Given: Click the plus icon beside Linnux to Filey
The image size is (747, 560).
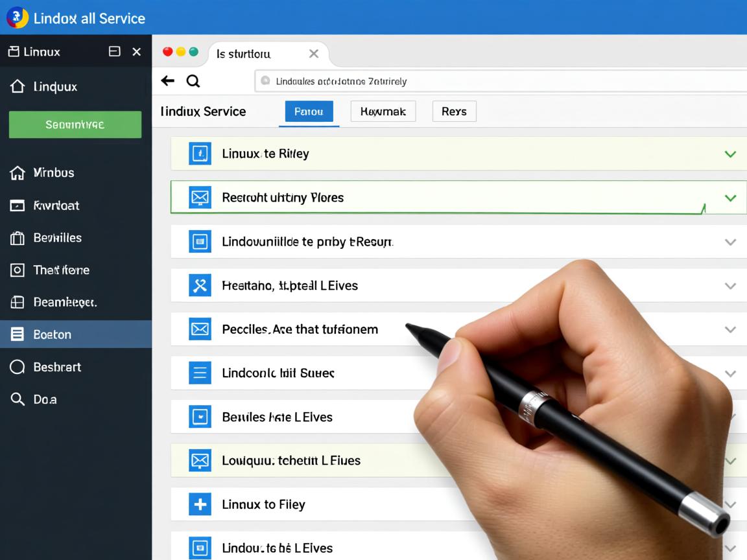Looking at the screenshot, I should pos(200,504).
